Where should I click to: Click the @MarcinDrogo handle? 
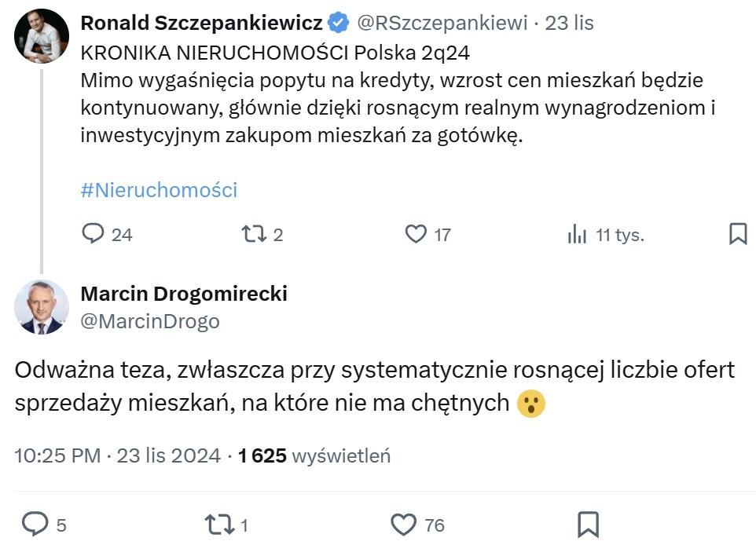coord(150,321)
